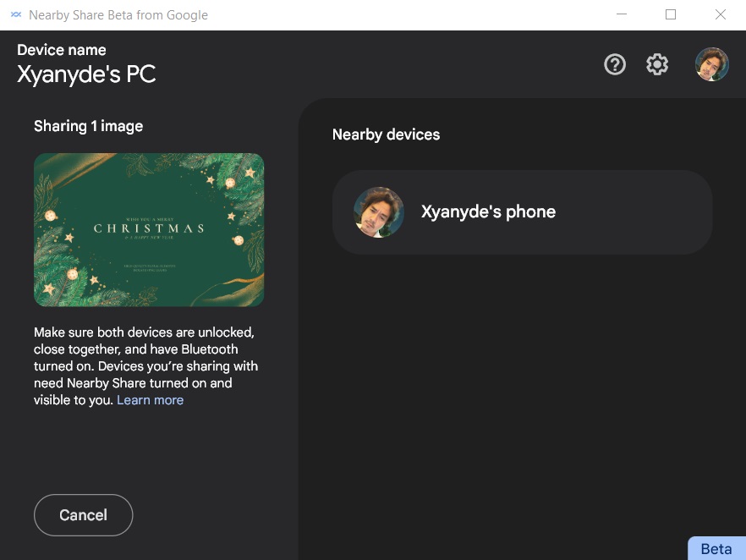Click the Sharing 1 image heading
The height and width of the screenshot is (560, 746).
(x=88, y=125)
